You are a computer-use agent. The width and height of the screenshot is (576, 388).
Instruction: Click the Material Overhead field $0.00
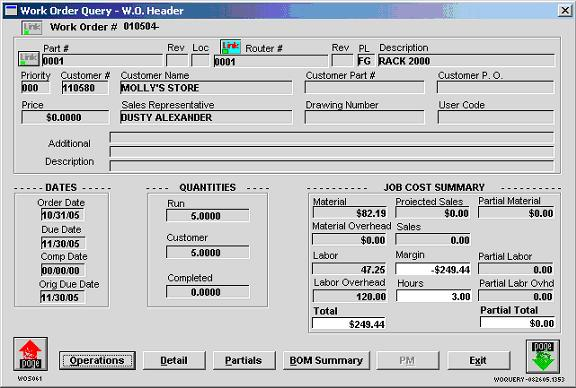click(350, 240)
